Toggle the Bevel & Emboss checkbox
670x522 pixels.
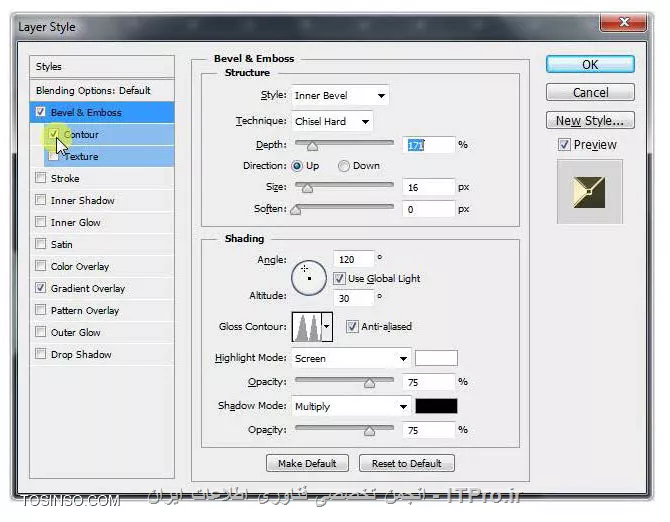point(41,112)
